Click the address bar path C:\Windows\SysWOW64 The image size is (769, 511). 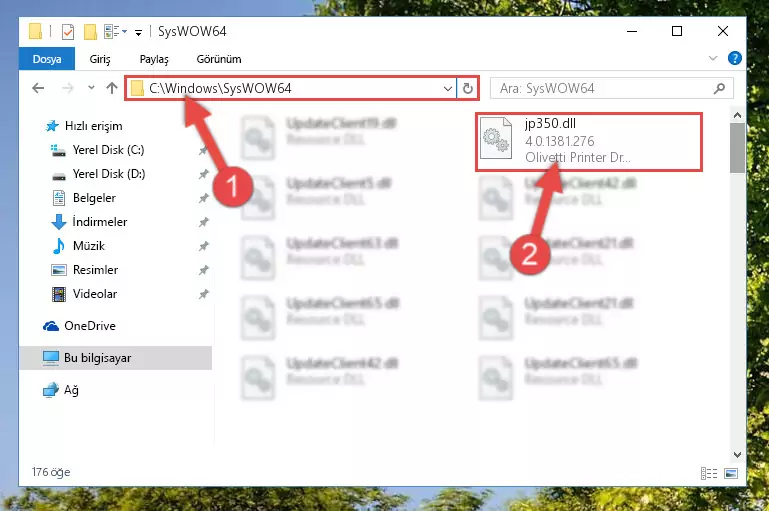[220, 88]
